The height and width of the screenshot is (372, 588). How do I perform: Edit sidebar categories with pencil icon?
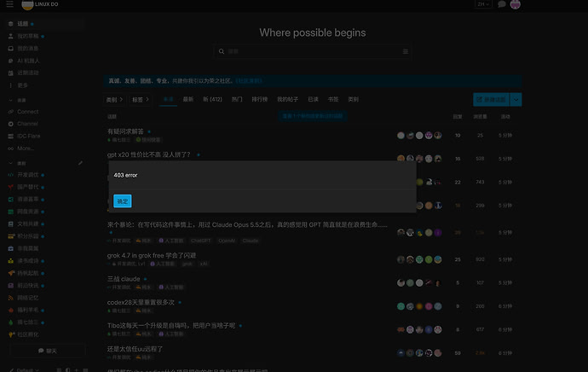[80, 163]
